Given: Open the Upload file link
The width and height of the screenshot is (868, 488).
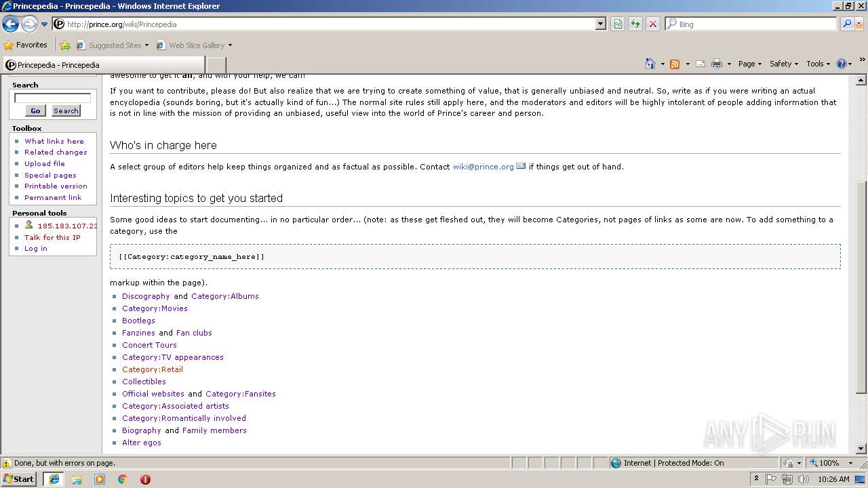Looking at the screenshot, I should [x=45, y=163].
